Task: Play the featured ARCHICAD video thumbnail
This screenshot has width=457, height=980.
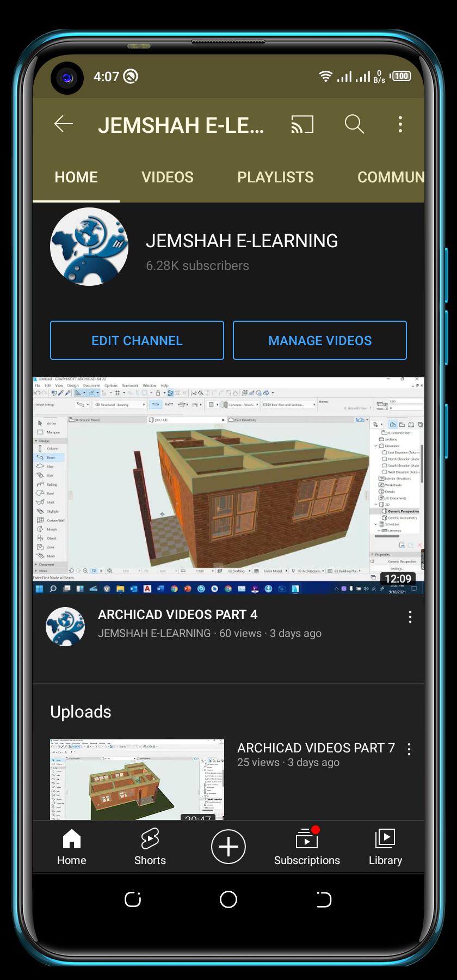Action: (x=228, y=485)
